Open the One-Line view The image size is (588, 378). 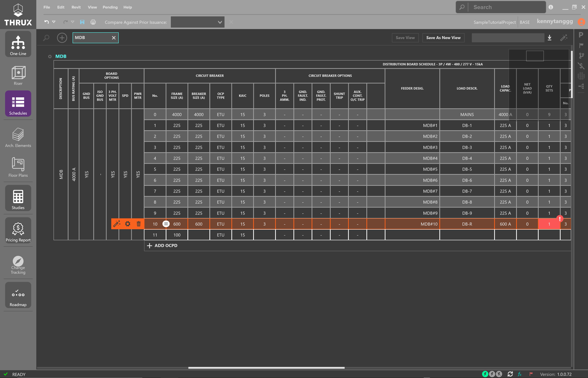pyautogui.click(x=18, y=44)
